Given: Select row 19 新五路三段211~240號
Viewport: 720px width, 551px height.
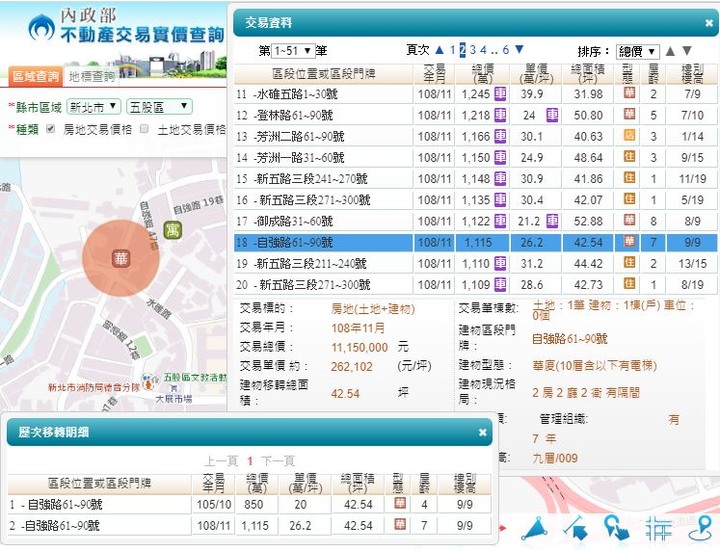Looking at the screenshot, I should click(475, 264).
